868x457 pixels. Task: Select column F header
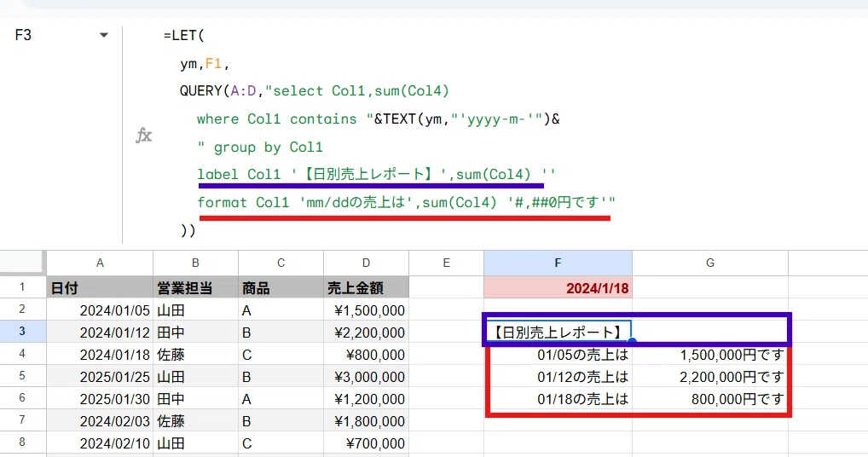(x=558, y=263)
